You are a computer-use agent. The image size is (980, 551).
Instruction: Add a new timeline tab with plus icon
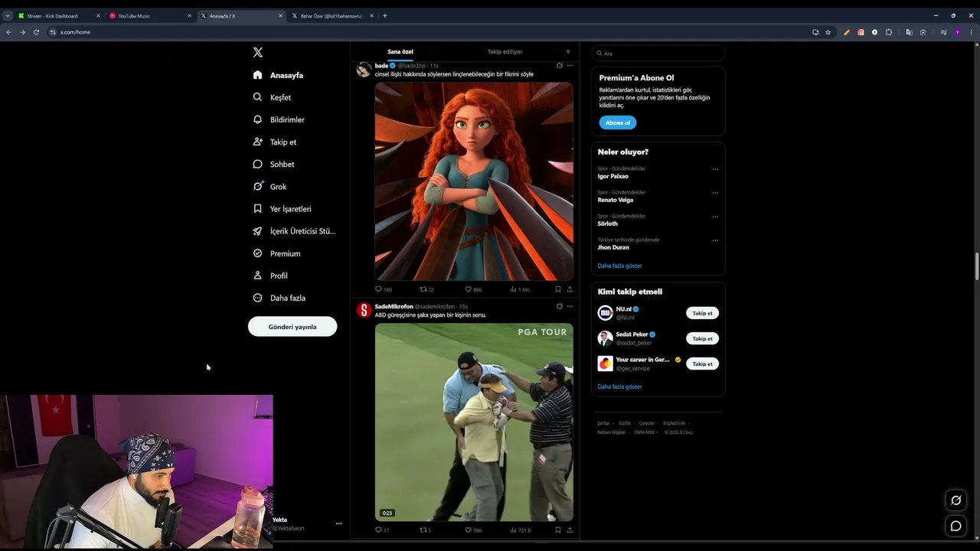(x=567, y=52)
